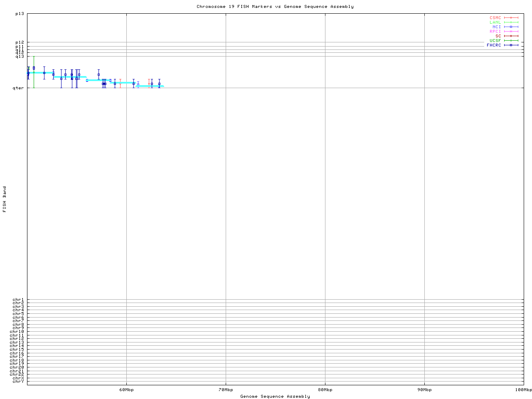Screen dimensions: 532x399
Task: Click the UCSF legend marker line
Action: pos(511,41)
